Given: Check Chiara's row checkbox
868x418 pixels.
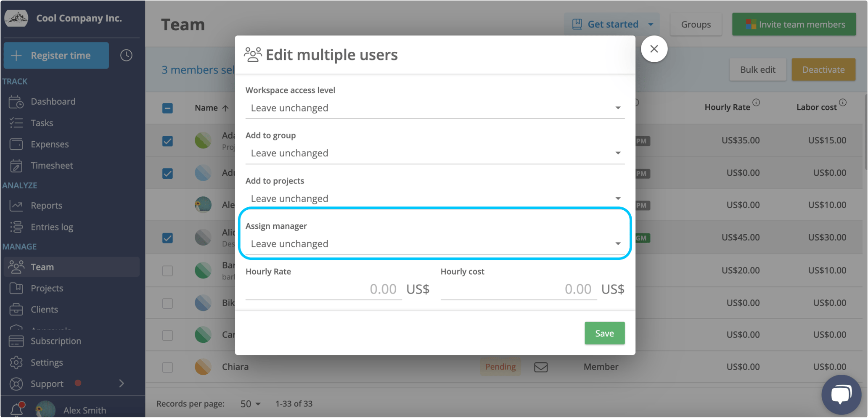Looking at the screenshot, I should click(x=167, y=367).
